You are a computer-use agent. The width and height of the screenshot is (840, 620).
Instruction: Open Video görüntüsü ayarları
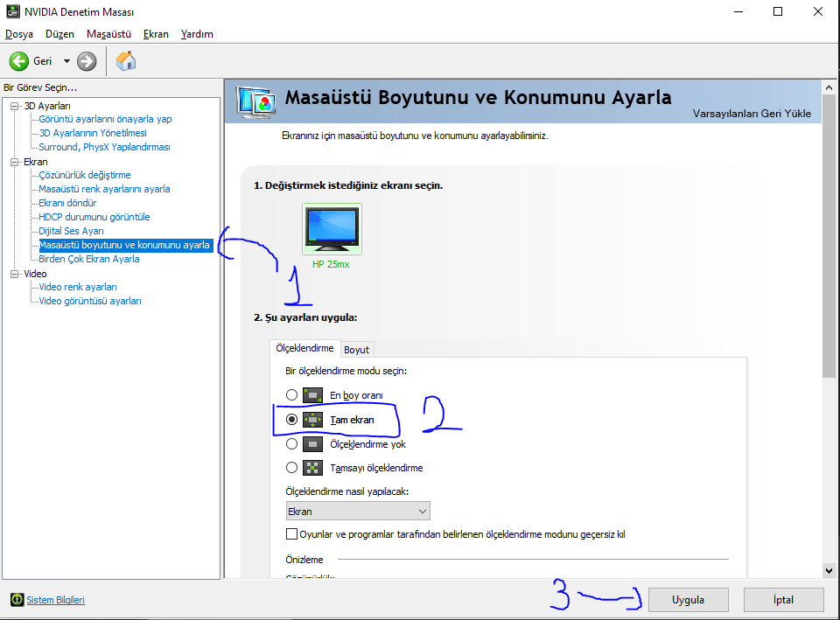pyautogui.click(x=90, y=301)
